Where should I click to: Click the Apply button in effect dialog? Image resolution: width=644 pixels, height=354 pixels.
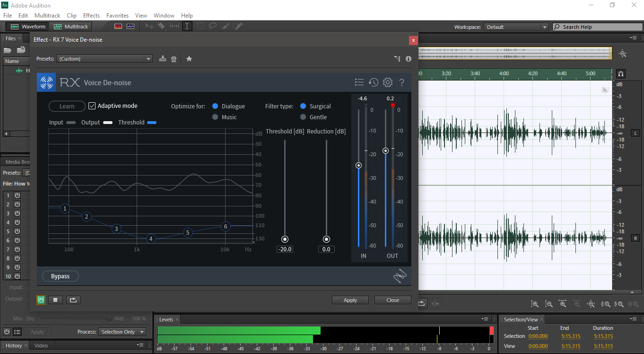click(x=350, y=300)
